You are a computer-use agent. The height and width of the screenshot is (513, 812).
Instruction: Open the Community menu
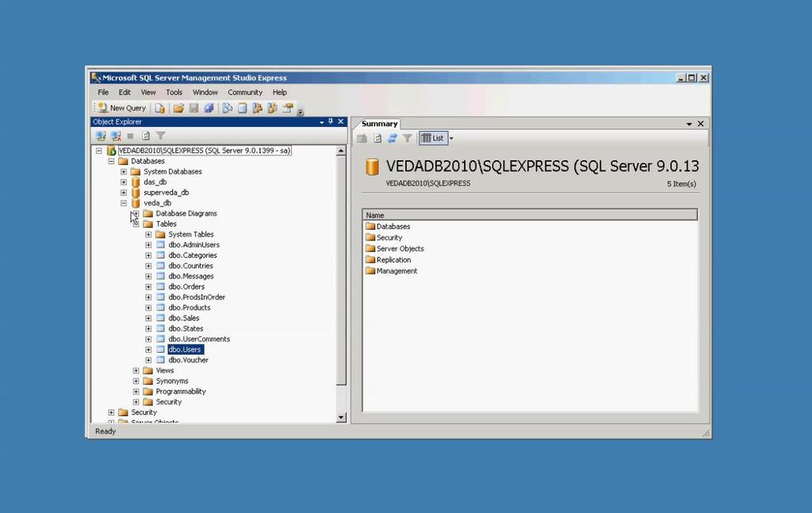245,92
